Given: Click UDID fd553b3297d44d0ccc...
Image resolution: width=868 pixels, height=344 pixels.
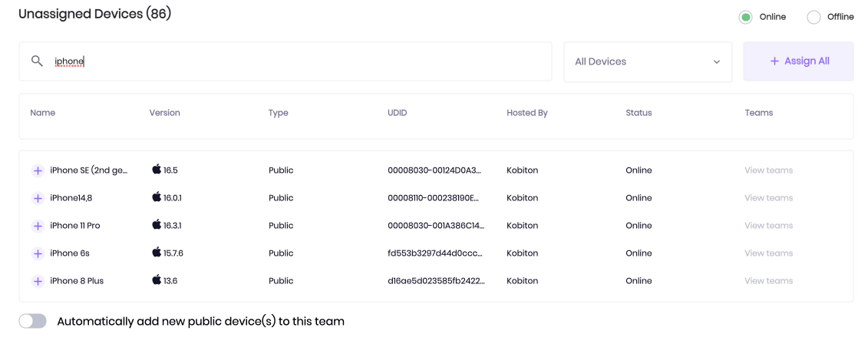Looking at the screenshot, I should point(435,253).
